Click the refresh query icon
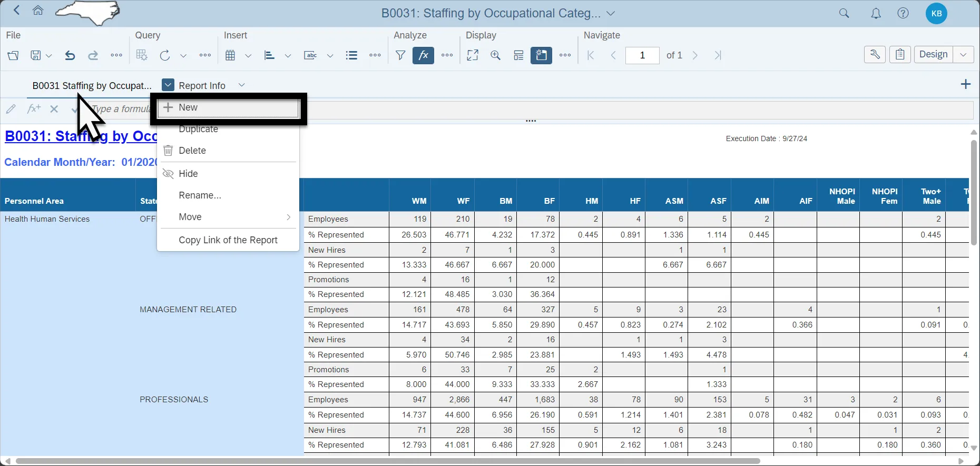 (x=165, y=55)
